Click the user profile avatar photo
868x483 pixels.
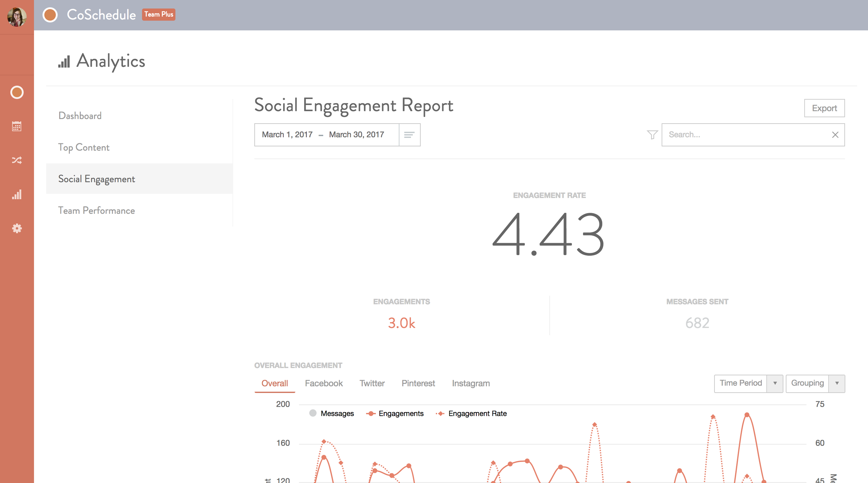(17, 16)
